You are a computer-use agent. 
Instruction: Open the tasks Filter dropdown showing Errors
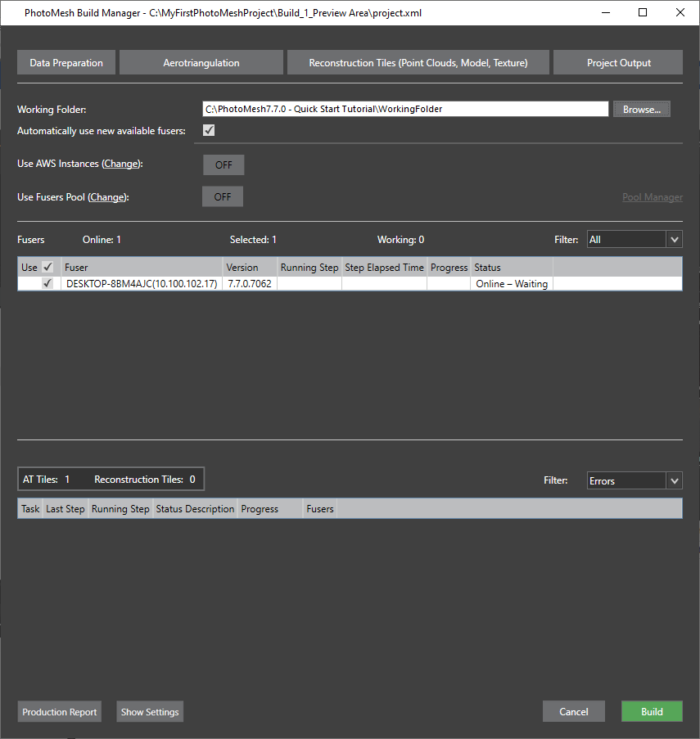(635, 480)
